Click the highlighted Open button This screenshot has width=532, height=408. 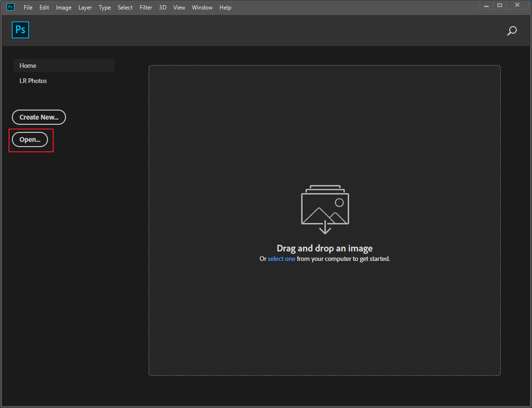point(30,139)
